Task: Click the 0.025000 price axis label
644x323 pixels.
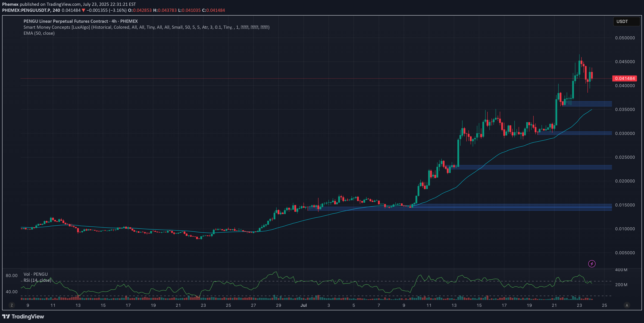Action: [x=625, y=157]
